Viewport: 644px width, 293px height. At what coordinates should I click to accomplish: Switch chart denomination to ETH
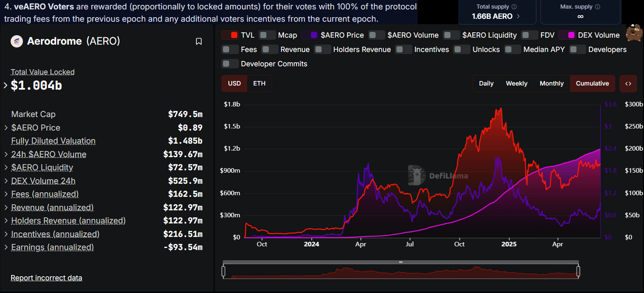pyautogui.click(x=259, y=83)
